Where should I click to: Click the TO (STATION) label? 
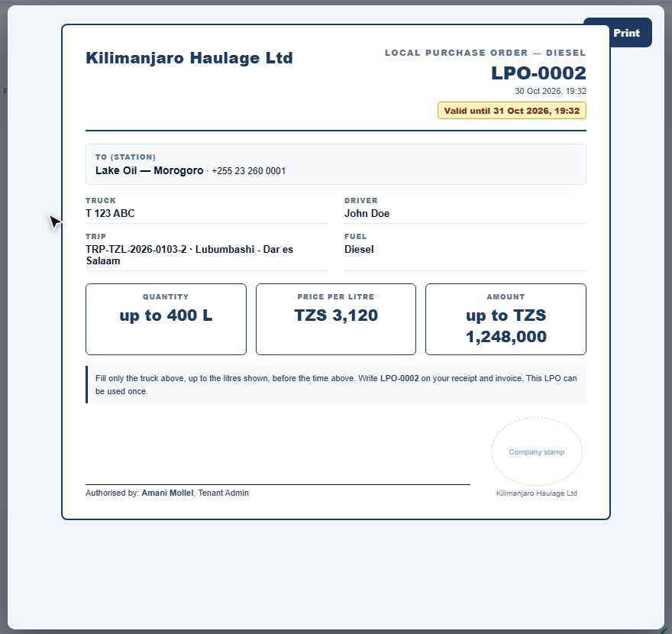click(x=125, y=157)
